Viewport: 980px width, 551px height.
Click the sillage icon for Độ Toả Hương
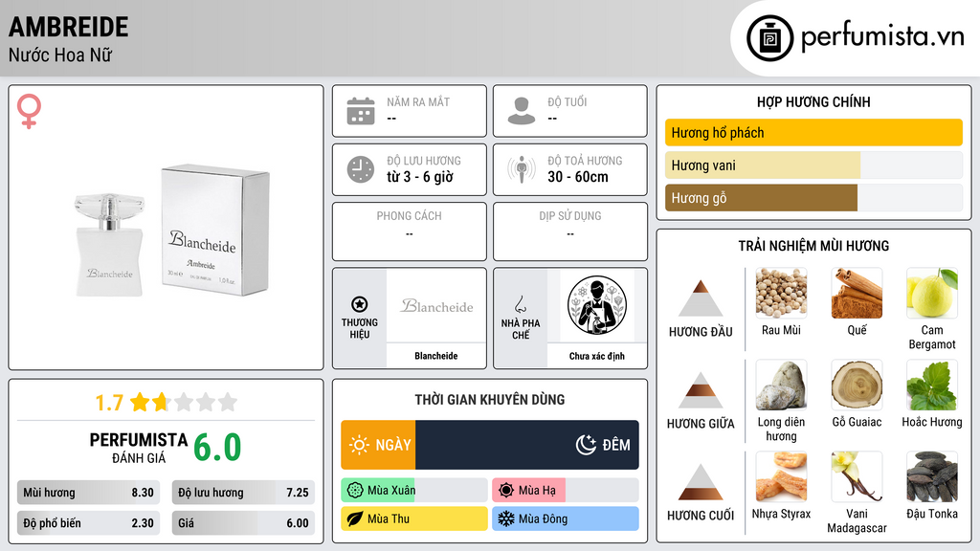point(522,169)
